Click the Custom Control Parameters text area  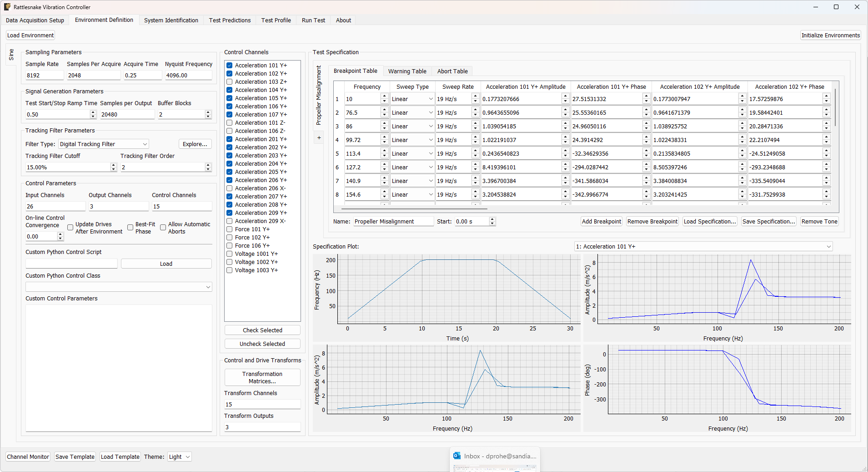coord(119,368)
